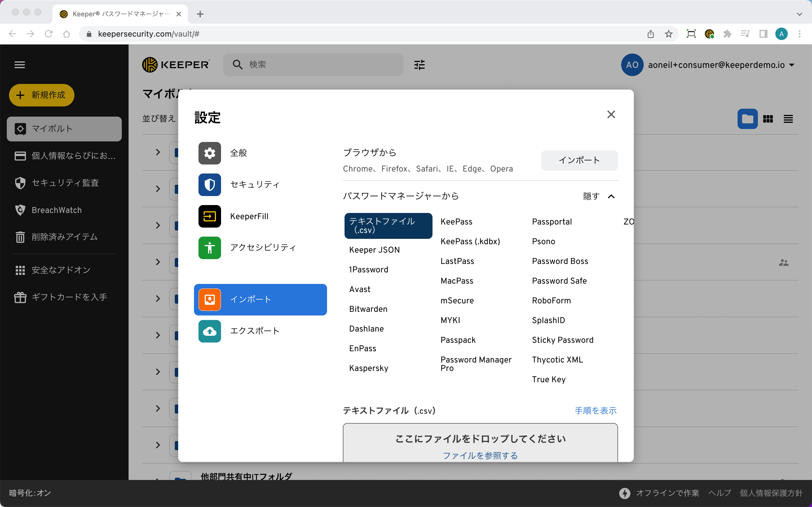Click 手順を表示 link
This screenshot has width=812, height=507.
[595, 411]
